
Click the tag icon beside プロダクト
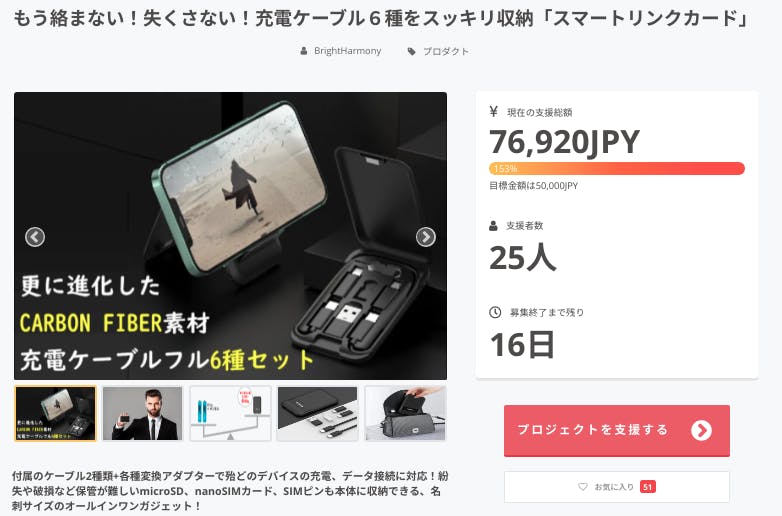pos(411,51)
